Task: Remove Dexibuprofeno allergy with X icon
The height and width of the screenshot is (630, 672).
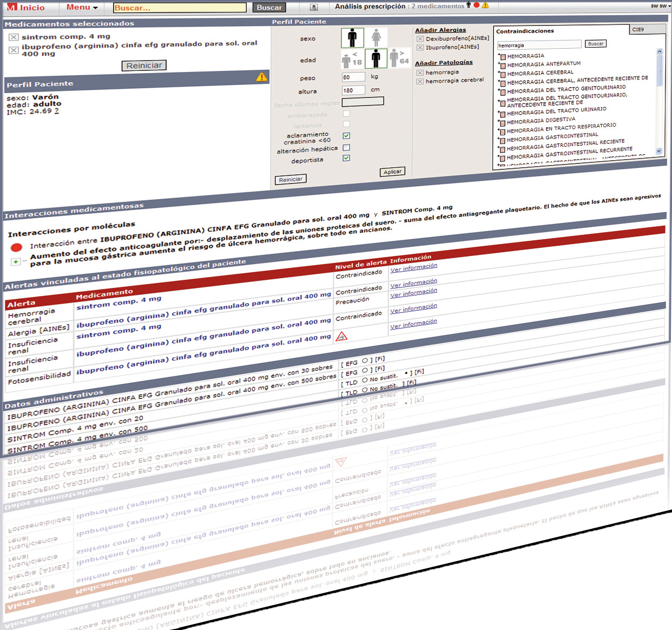Action: (420, 39)
